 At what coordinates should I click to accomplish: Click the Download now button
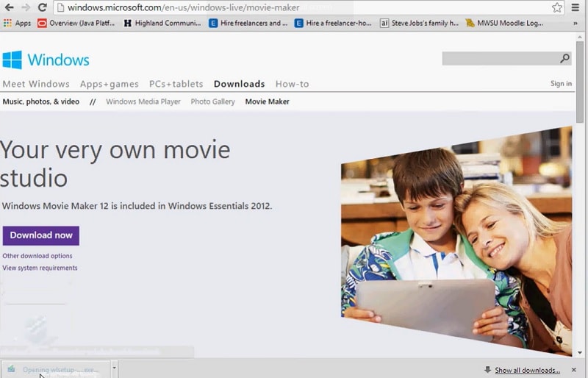pyautogui.click(x=41, y=236)
